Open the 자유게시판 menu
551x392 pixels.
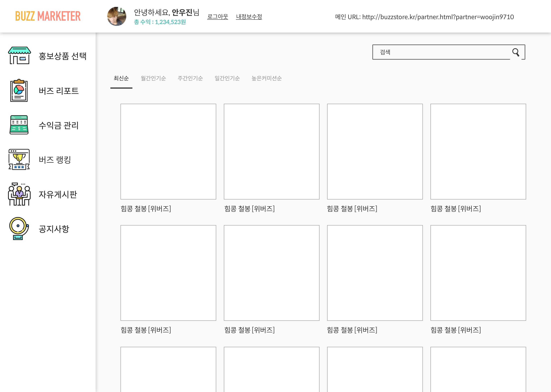click(x=58, y=194)
